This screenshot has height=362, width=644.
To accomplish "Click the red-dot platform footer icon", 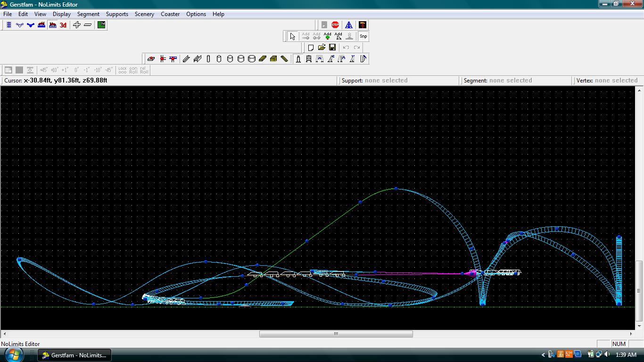I will [151, 59].
